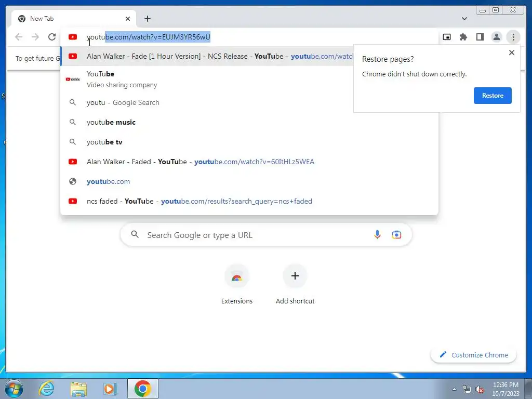Open Google Lens image search icon

(x=396, y=234)
